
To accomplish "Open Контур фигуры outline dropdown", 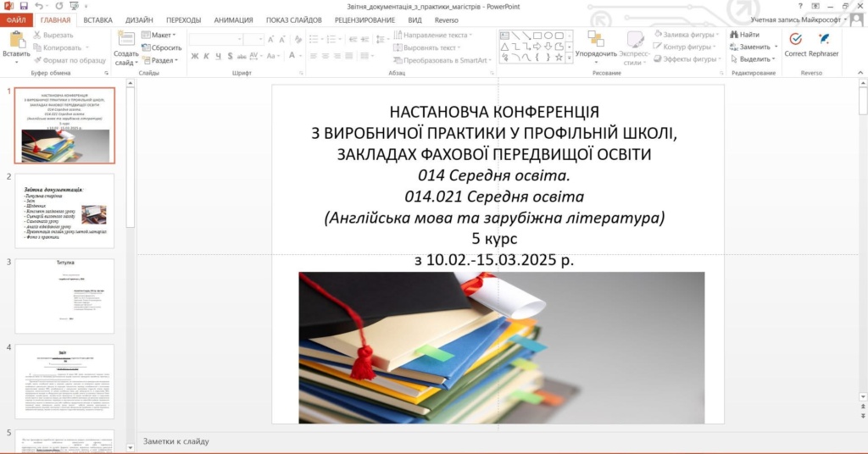I will 685,47.
